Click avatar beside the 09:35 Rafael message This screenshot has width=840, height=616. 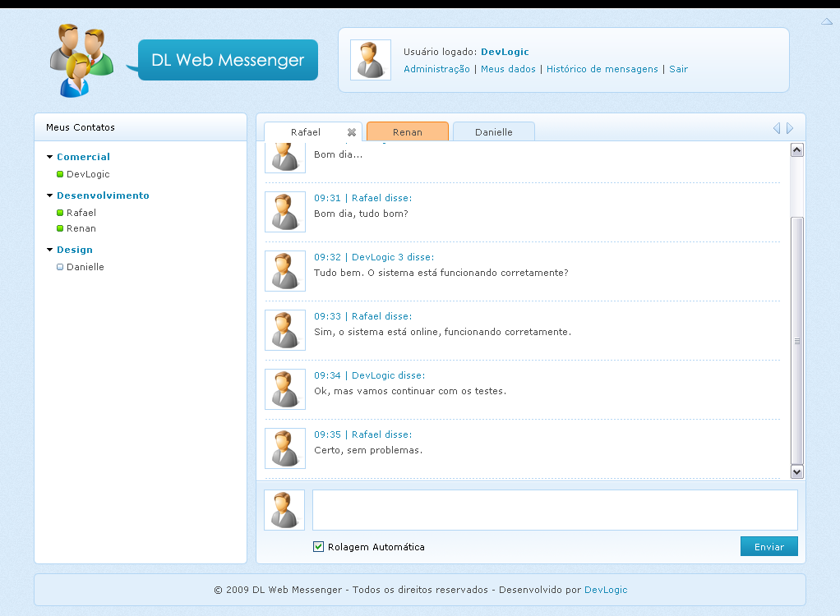[x=285, y=448]
